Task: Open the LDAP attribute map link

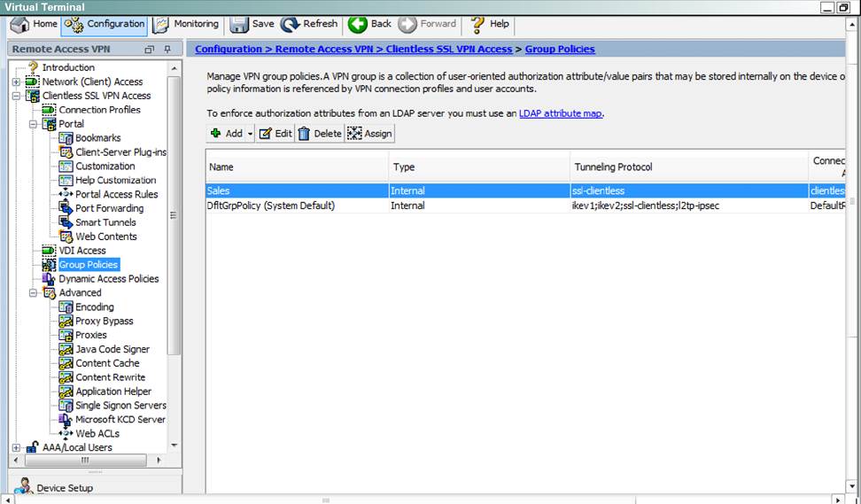Action: point(561,113)
